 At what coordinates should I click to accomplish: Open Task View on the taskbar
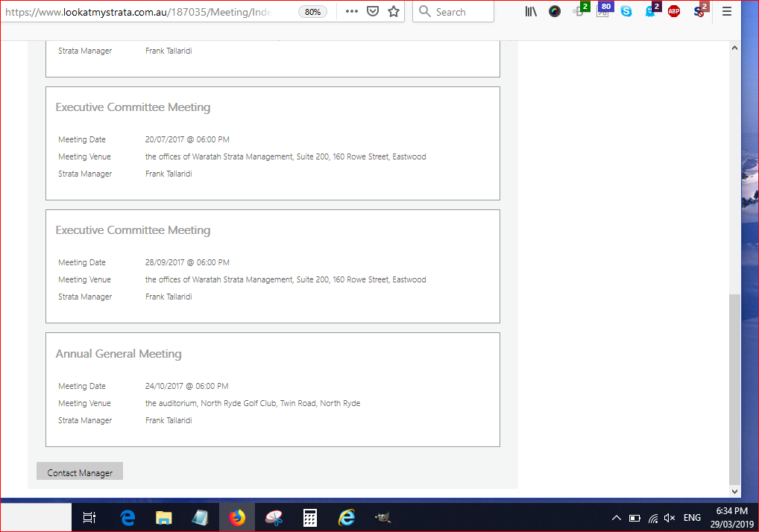[89, 518]
